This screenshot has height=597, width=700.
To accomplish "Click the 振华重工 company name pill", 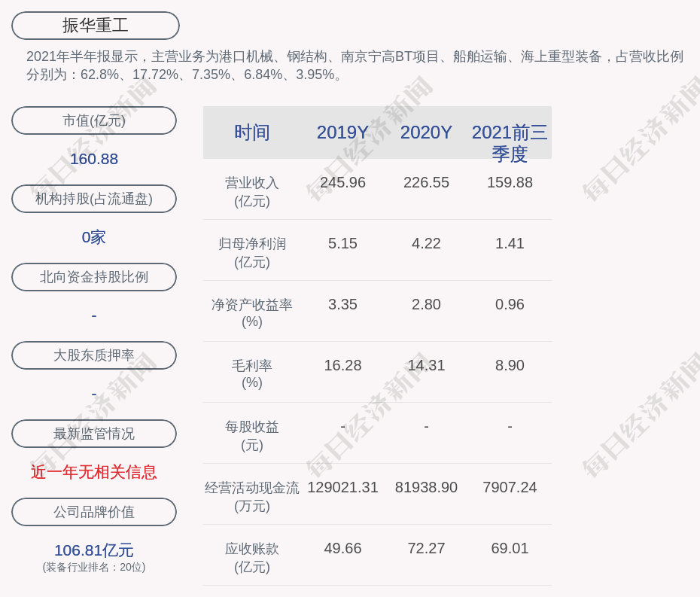I will (x=96, y=26).
